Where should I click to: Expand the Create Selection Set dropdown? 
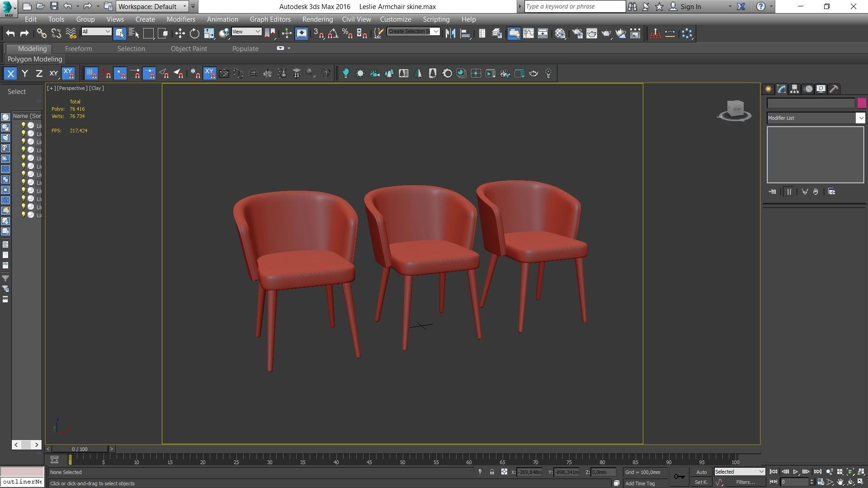pos(436,32)
